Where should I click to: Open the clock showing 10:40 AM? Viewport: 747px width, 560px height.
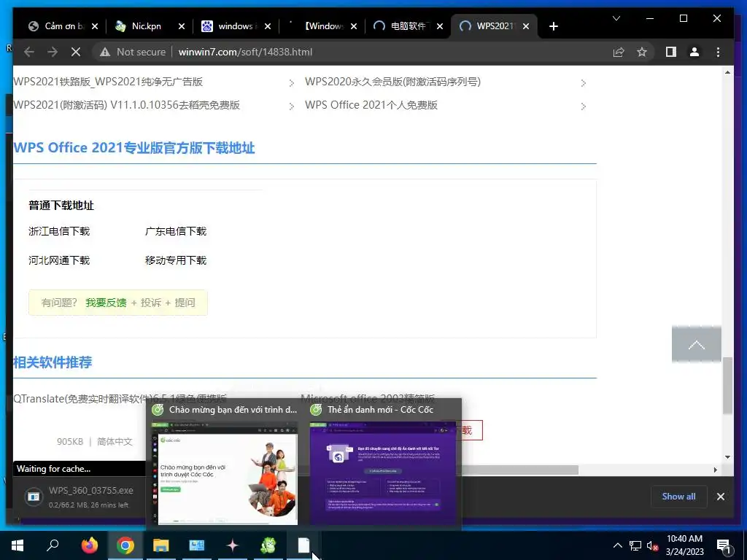[x=684, y=545]
